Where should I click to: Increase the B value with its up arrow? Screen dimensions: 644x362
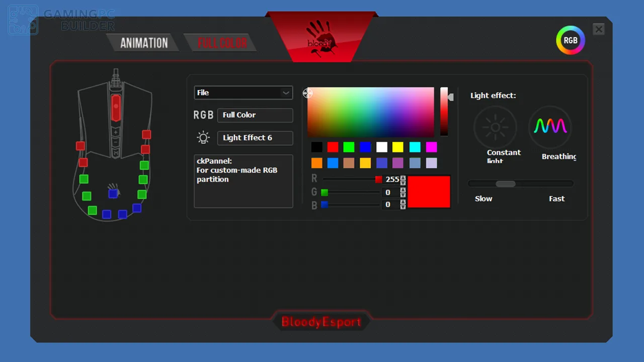click(403, 203)
